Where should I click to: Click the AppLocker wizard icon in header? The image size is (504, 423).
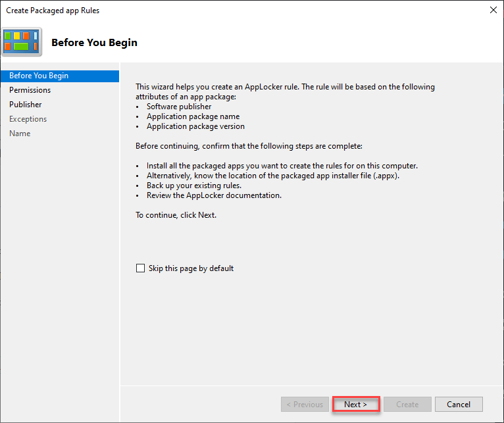click(x=22, y=41)
